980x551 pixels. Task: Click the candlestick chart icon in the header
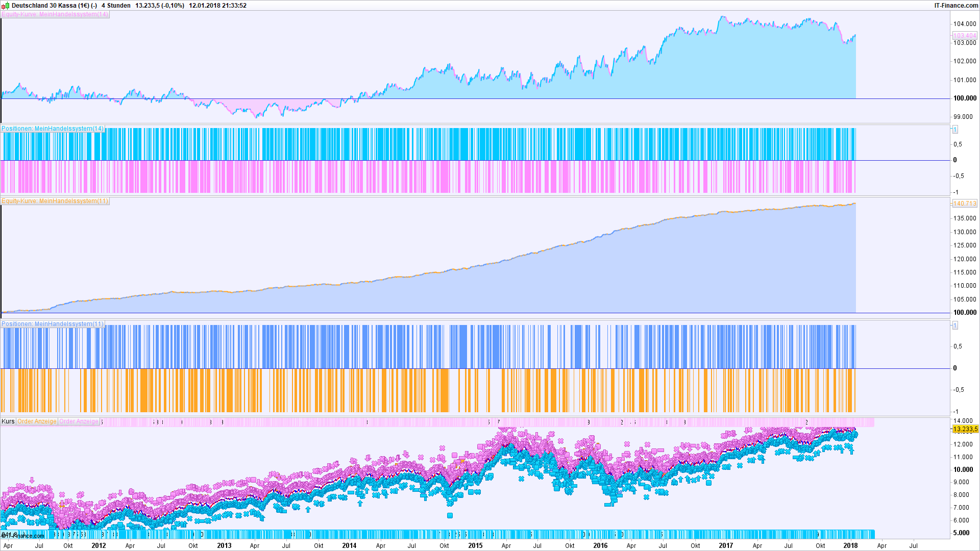pos(6,6)
